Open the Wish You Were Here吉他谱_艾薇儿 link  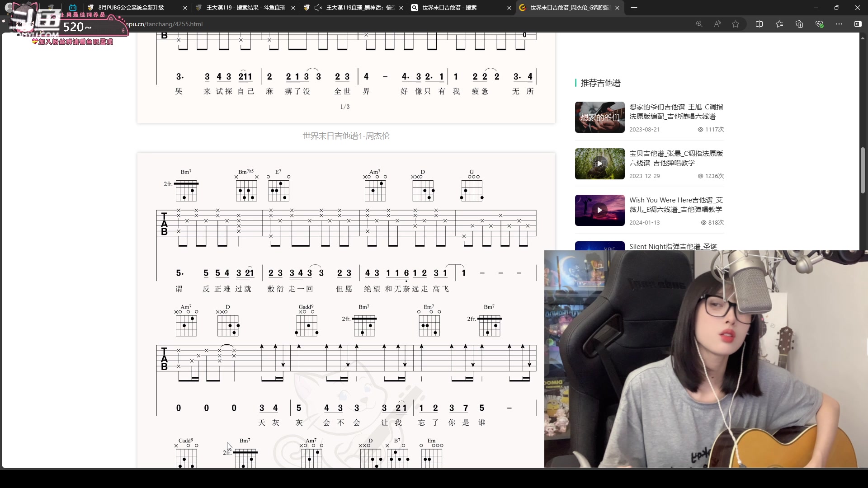pyautogui.click(x=676, y=205)
